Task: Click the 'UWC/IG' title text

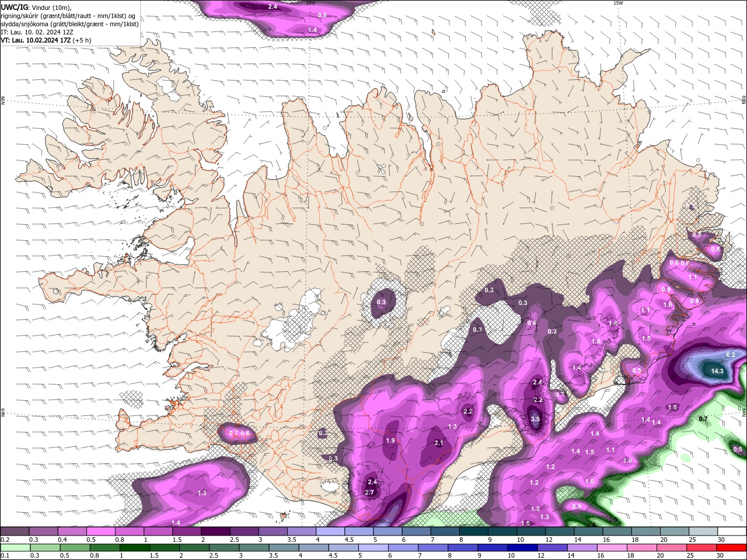Action: point(14,6)
